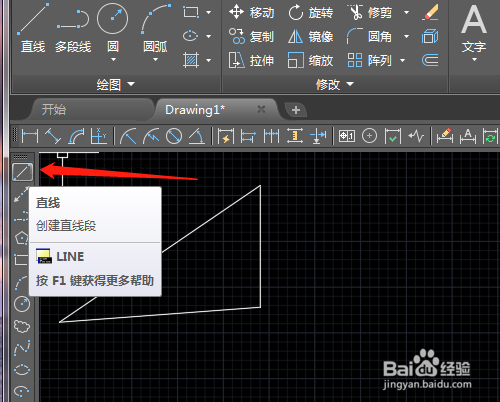Add a new drawing tab with plus button
This screenshot has height=402, width=500.
[296, 110]
